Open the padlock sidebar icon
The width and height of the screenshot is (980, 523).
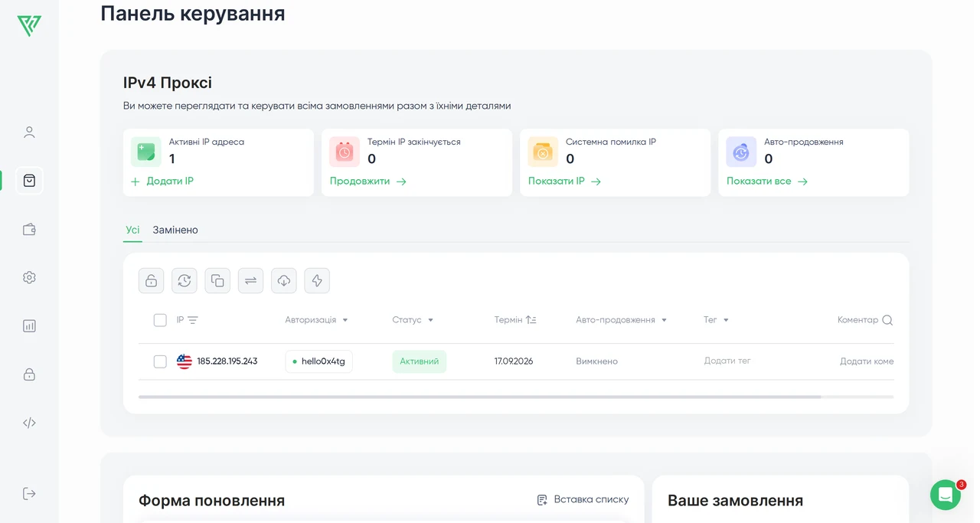(29, 374)
